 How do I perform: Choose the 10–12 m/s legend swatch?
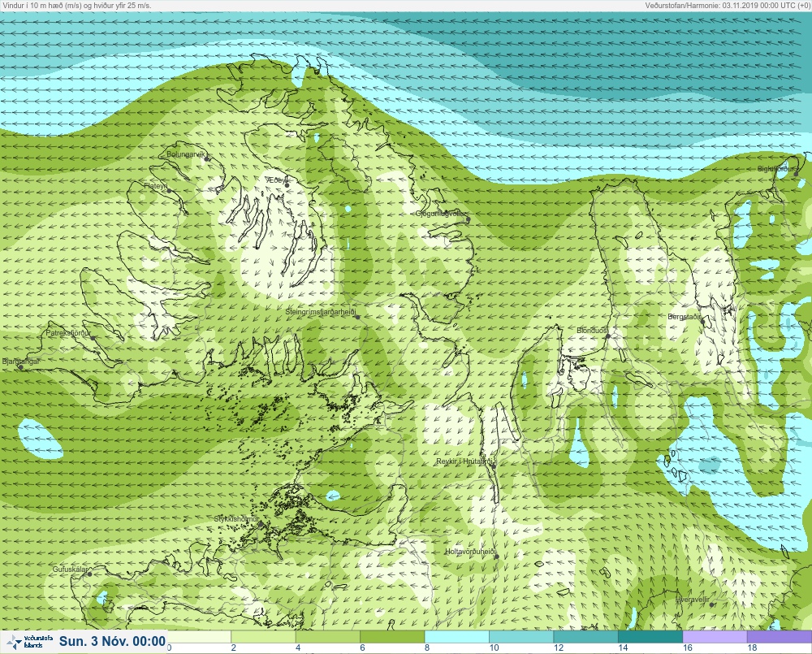(x=521, y=636)
